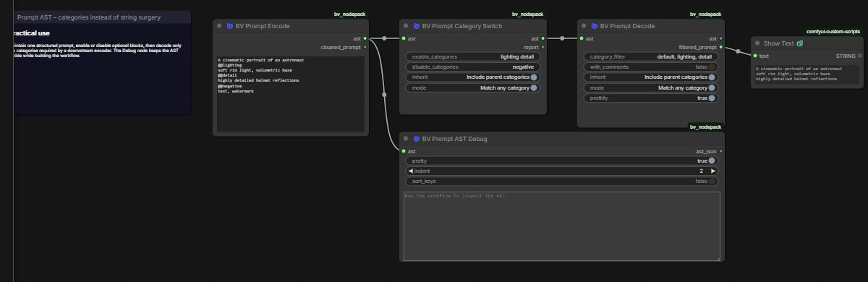Edit the enable_categories field

pyautogui.click(x=473, y=56)
